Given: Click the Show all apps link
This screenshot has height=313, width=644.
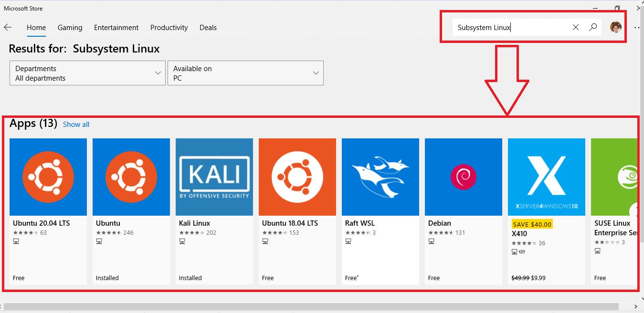Looking at the screenshot, I should point(76,125).
